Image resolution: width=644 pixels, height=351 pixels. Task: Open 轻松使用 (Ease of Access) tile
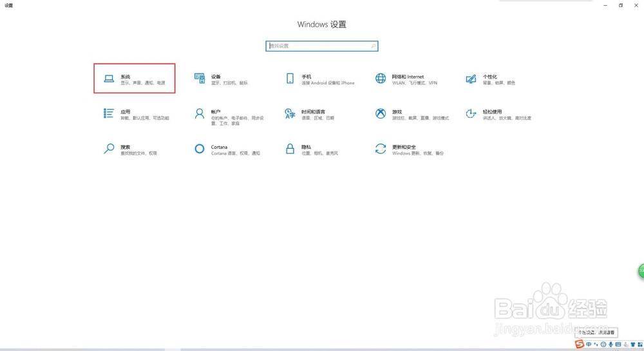click(498, 114)
